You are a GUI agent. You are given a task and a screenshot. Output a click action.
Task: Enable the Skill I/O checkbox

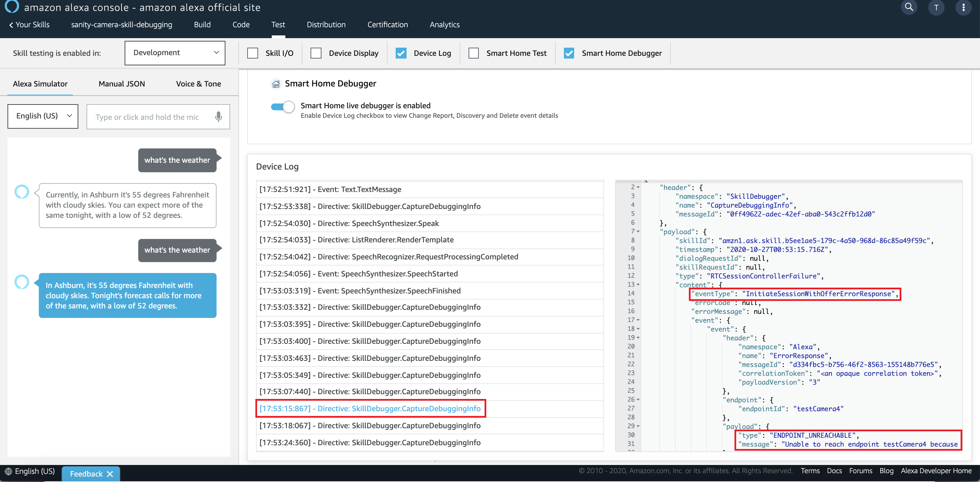click(x=253, y=53)
